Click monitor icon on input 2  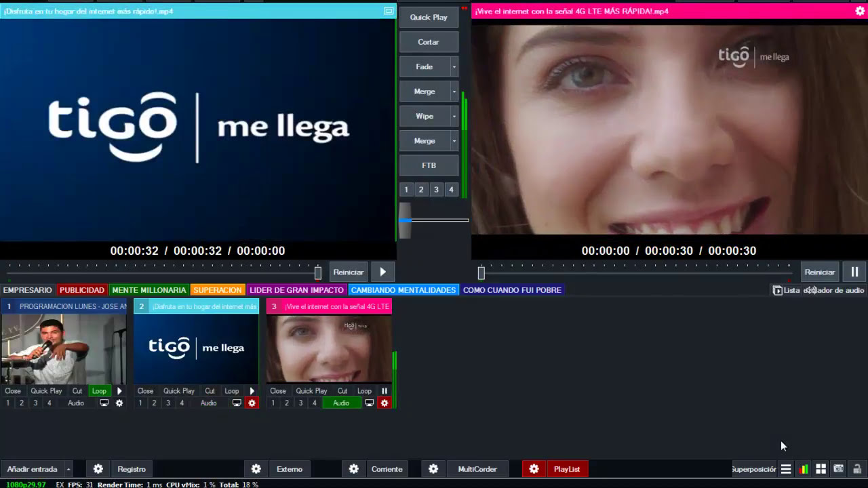(x=237, y=403)
